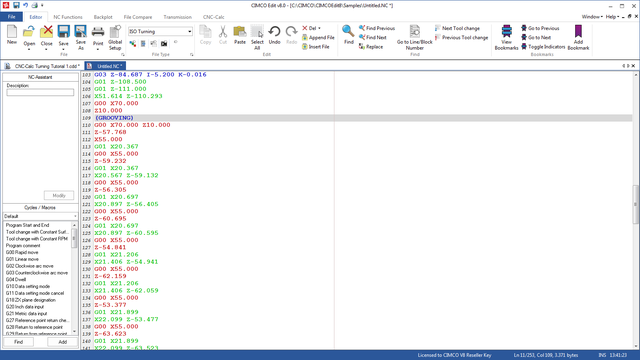The image size is (640, 360).
Task: Switch to the NC Functions ribbon tab
Action: [68, 17]
